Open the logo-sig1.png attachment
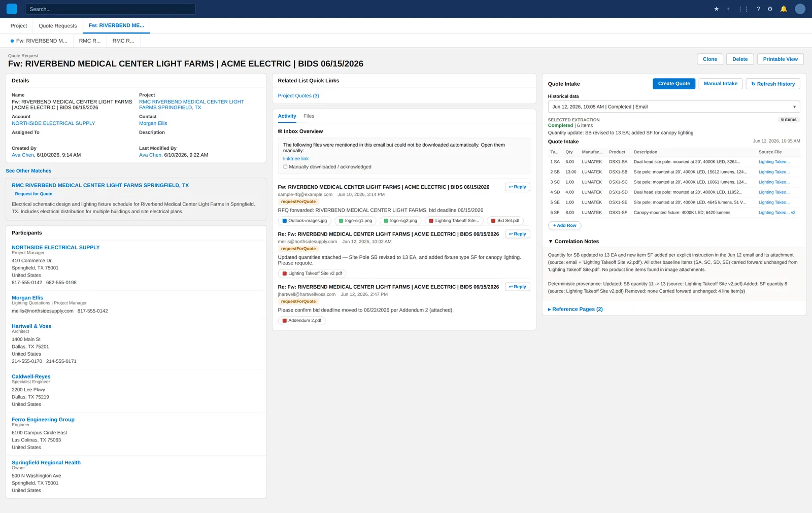812x513 pixels. tap(355, 221)
